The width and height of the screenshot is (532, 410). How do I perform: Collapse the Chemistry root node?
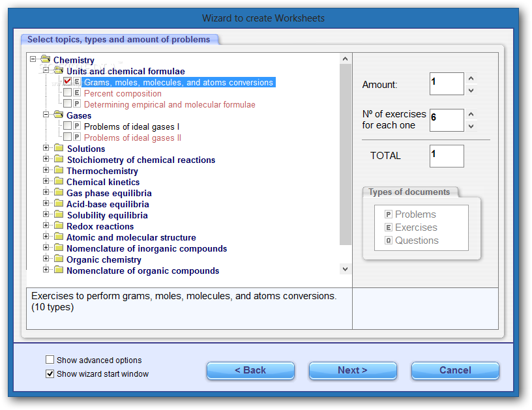pos(33,59)
